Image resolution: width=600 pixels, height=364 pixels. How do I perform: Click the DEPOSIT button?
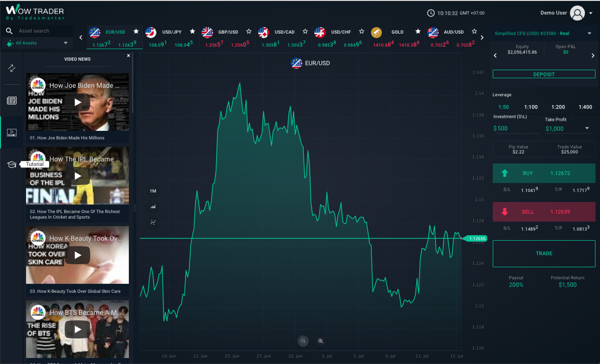click(544, 74)
